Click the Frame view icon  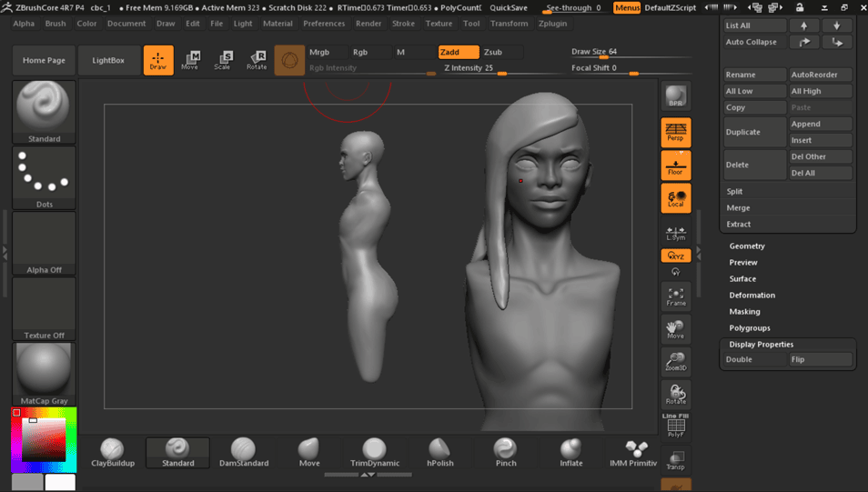coord(675,296)
